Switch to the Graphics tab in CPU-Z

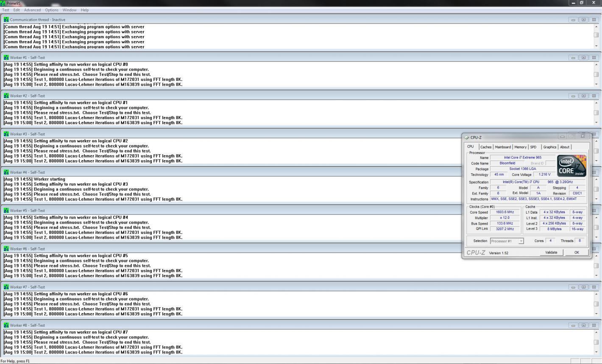[x=550, y=147]
